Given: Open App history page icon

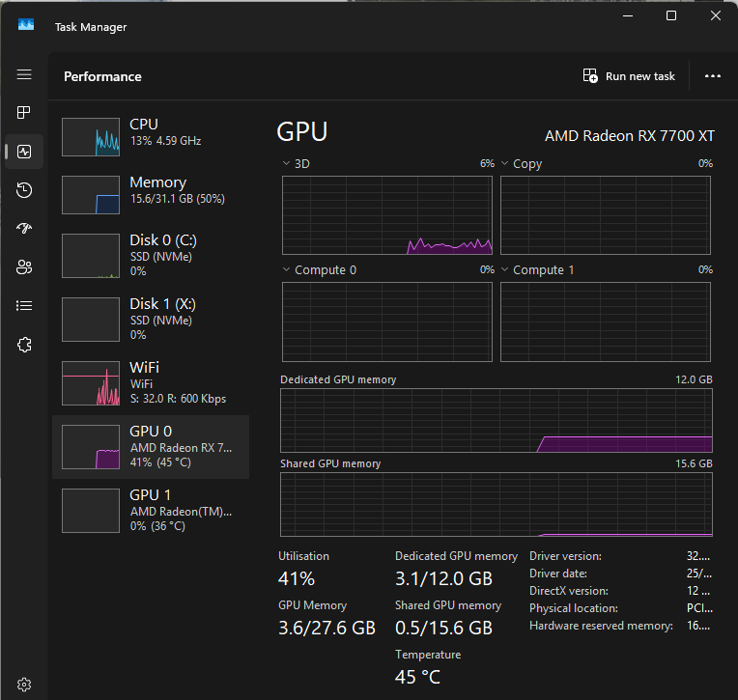Looking at the screenshot, I should (x=24, y=190).
